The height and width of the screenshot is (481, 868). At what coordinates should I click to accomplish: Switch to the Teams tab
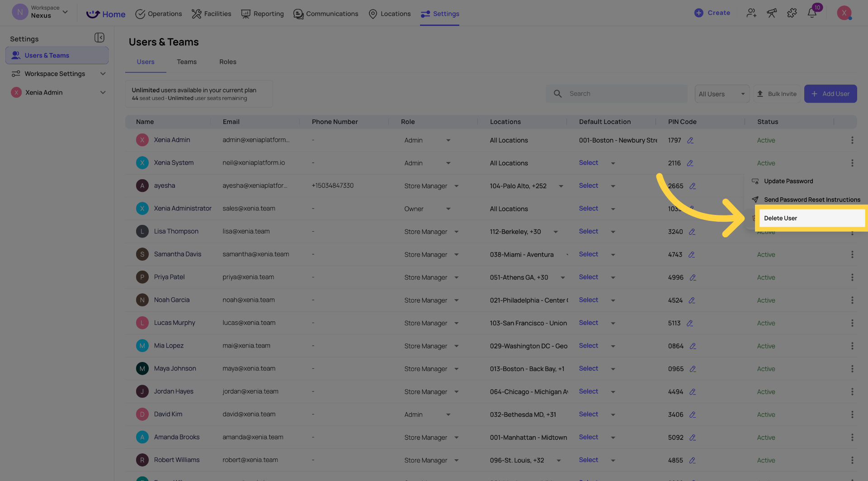pos(187,62)
